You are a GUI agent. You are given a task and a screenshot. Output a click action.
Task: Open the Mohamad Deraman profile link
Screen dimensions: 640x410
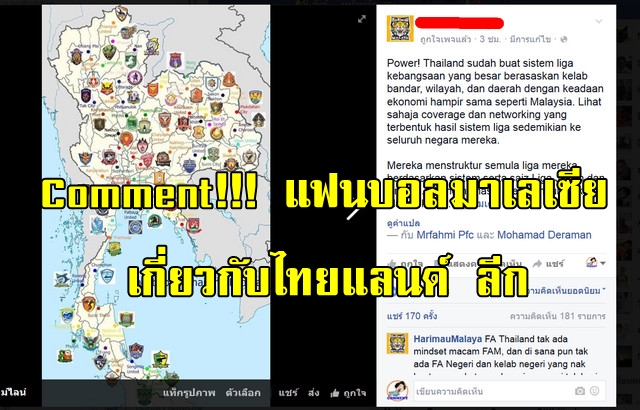point(544,235)
